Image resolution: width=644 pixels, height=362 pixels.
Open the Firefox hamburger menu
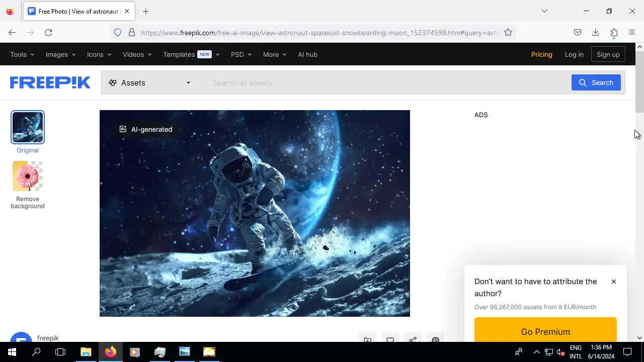pyautogui.click(x=632, y=32)
